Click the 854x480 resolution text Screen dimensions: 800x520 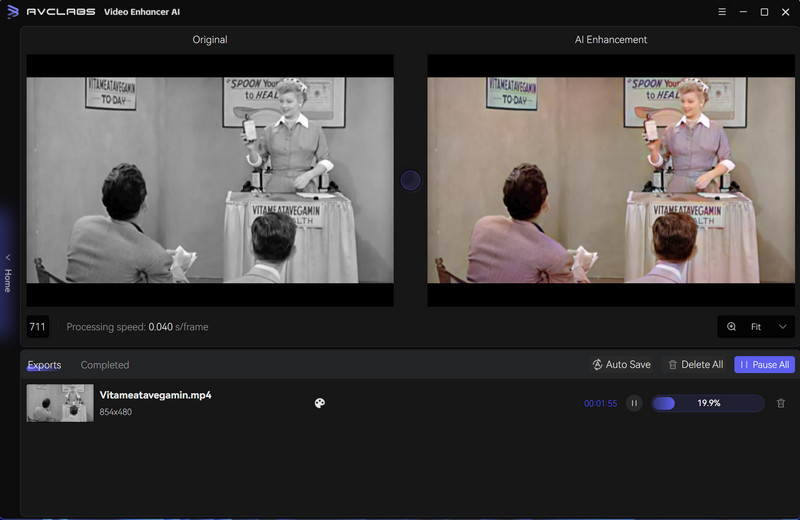click(115, 412)
